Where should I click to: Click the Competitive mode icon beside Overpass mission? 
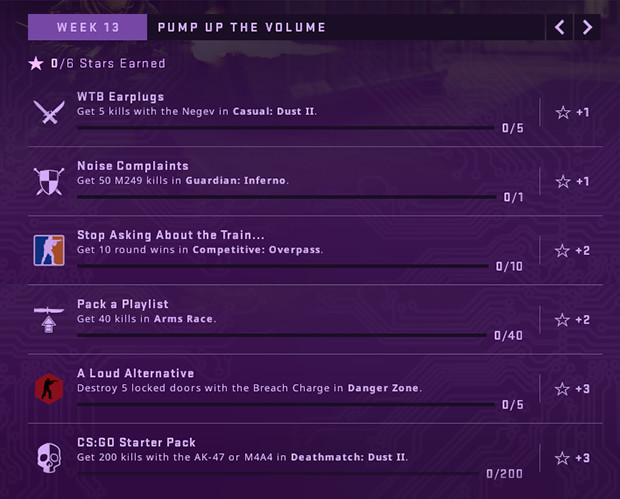coord(49,250)
